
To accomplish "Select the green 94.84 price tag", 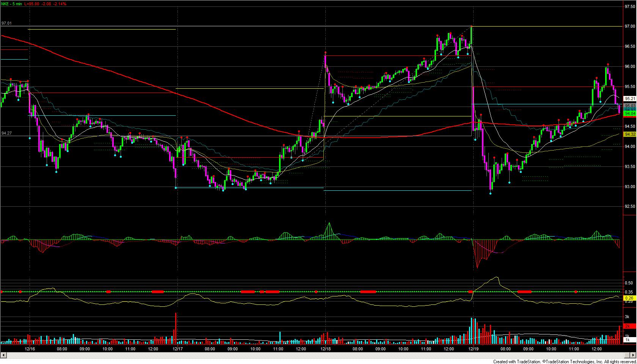I will point(630,113).
